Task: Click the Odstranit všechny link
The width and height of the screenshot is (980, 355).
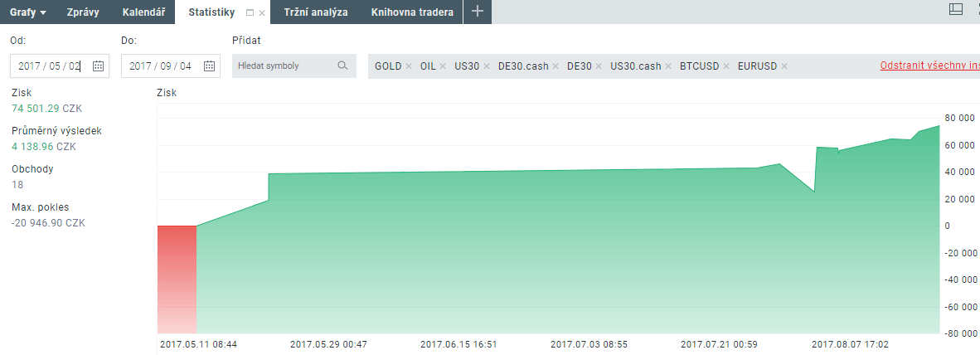Action: pos(929,66)
